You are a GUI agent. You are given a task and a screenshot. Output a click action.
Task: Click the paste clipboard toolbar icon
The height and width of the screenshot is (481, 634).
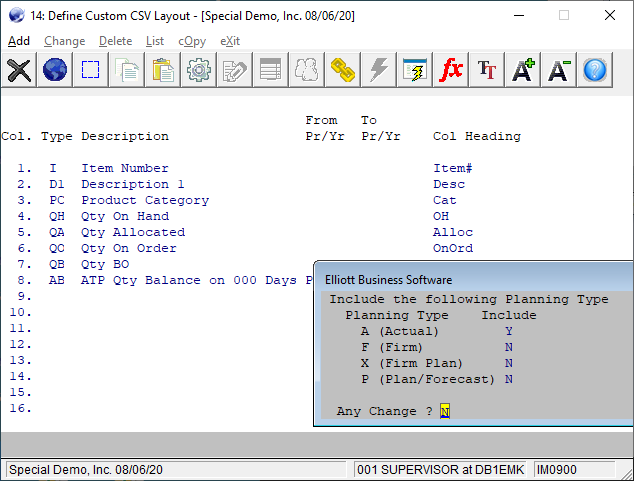click(x=163, y=70)
